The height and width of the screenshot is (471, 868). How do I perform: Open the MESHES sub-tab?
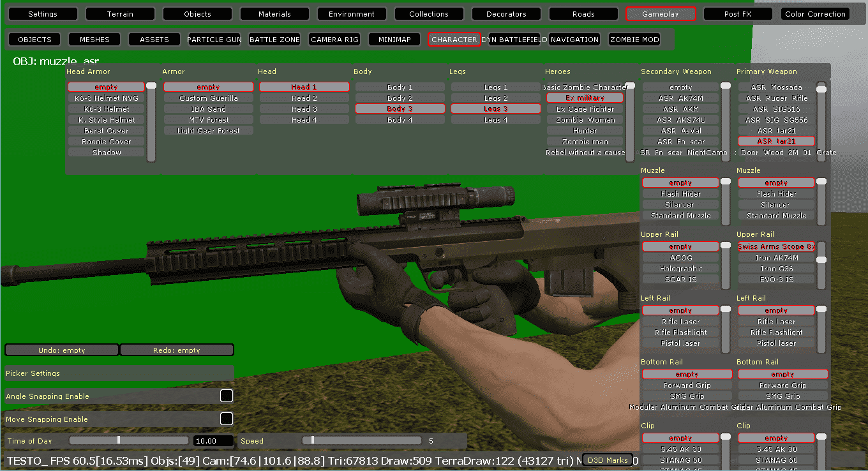(x=94, y=40)
